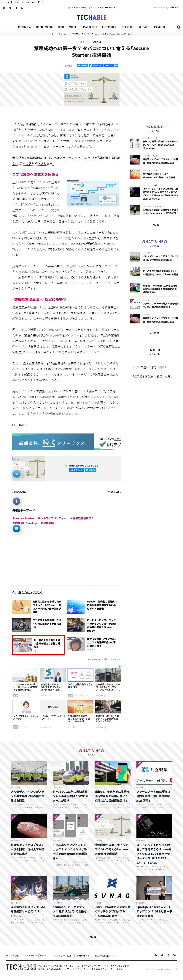This screenshot has width=183, height=980.
Task: Expand sidebar WHAT'S NEW with + MORE
Action: click(155, 333)
